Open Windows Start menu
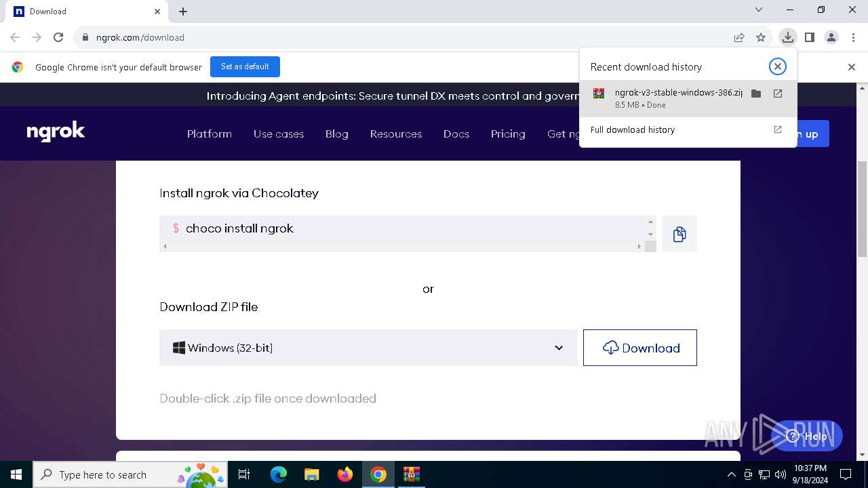Image resolution: width=868 pixels, height=488 pixels. pyautogui.click(x=16, y=474)
